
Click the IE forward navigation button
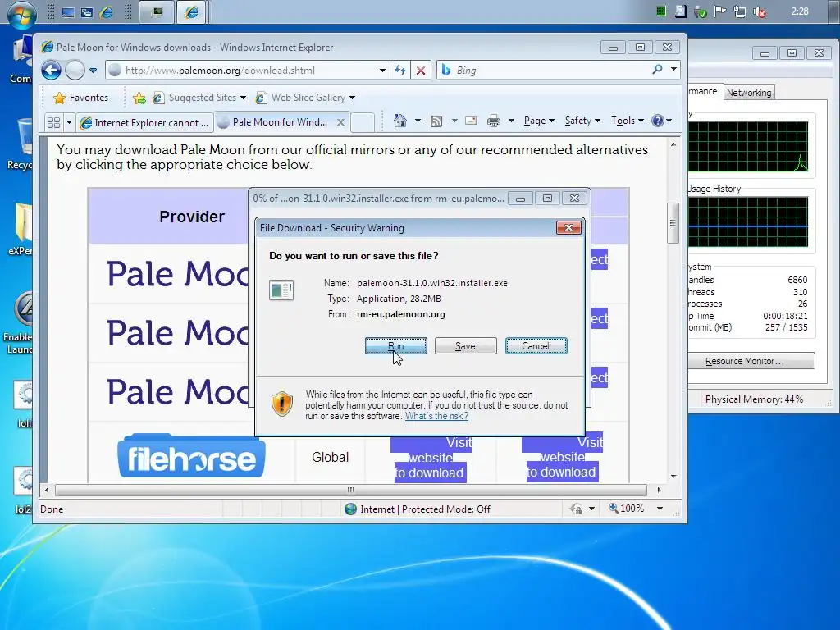pyautogui.click(x=75, y=71)
